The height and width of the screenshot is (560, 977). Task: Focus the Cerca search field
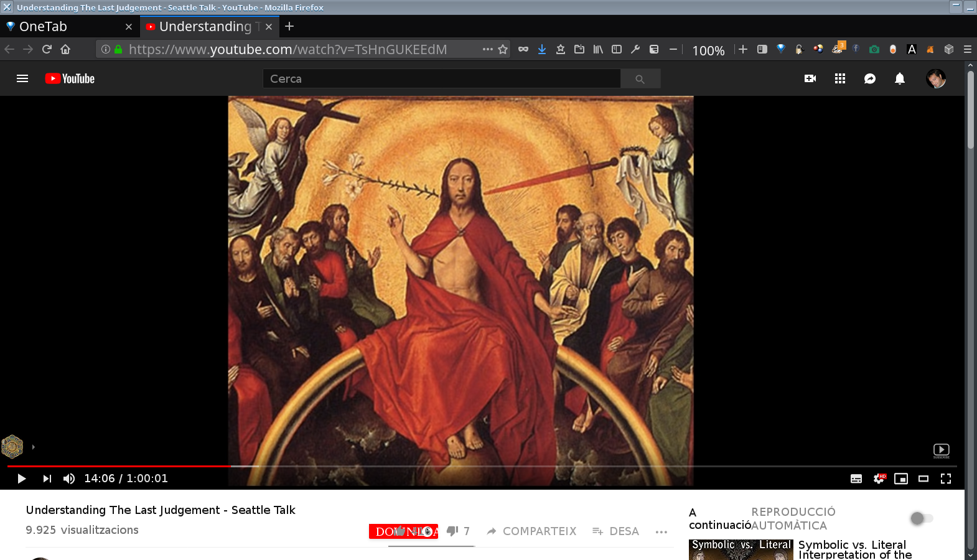441,78
